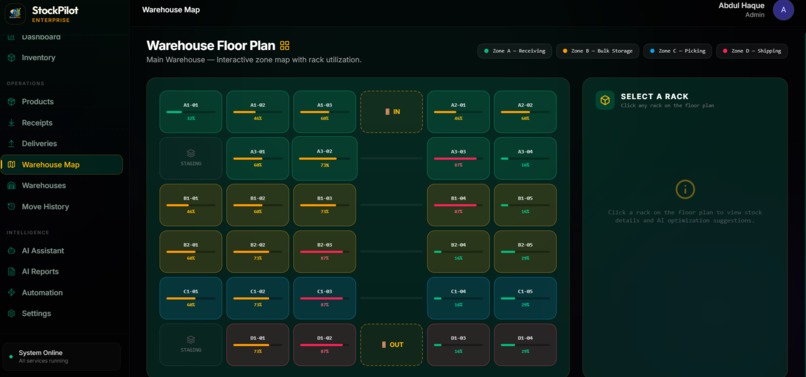
Task: Click the door icon on the OUT gate
Action: [x=383, y=345]
